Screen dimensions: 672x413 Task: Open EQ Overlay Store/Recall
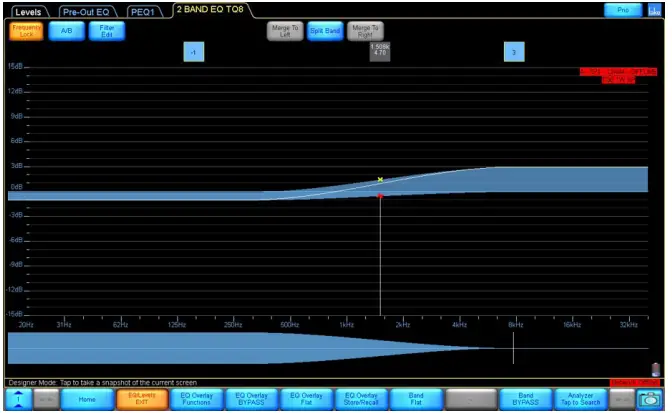click(x=361, y=400)
